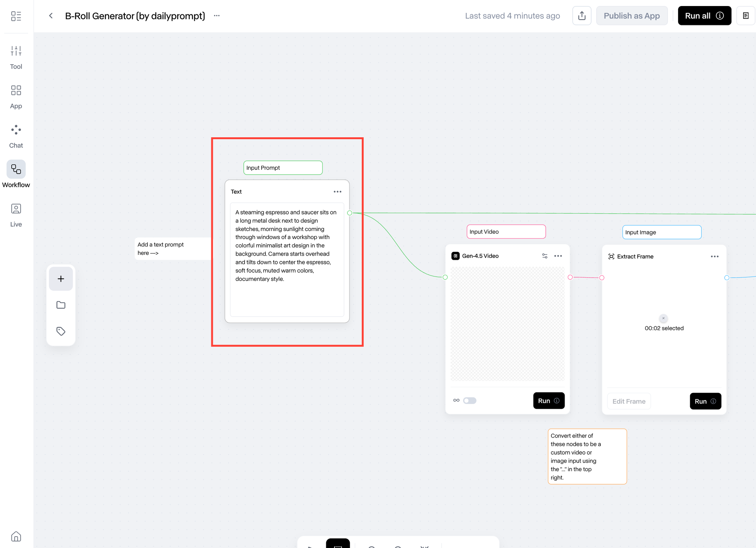Clear the 00:02 selected frame marker
The width and height of the screenshot is (756, 548).
[x=663, y=318]
